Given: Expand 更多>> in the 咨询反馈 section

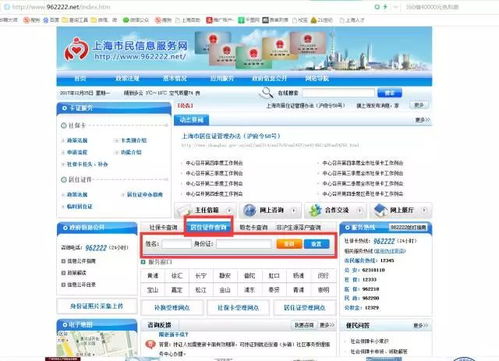Looking at the screenshot, I should [x=327, y=325].
